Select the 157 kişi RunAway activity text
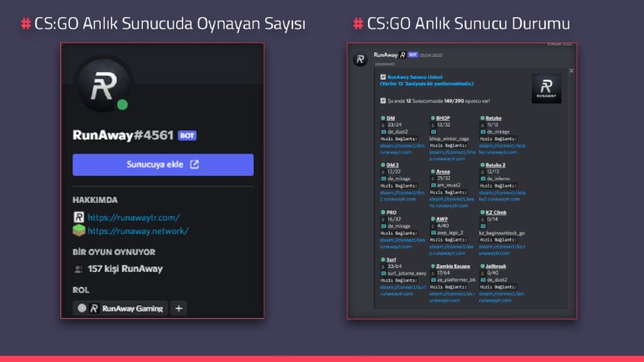The width and height of the screenshot is (644, 362). pyautogui.click(x=125, y=269)
